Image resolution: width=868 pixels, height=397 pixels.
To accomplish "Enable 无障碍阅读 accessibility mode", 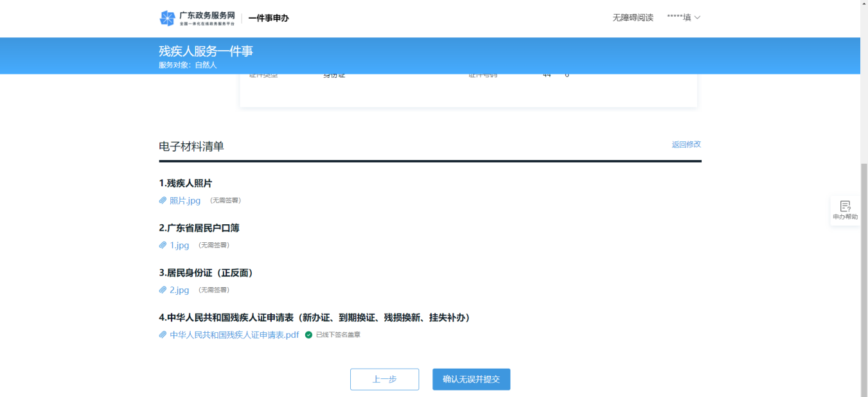I will click(633, 17).
